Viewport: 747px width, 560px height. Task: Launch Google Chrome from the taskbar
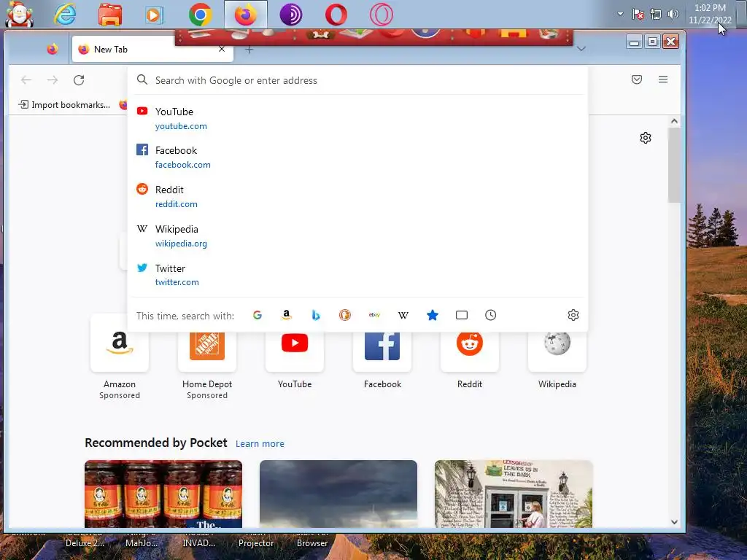200,15
